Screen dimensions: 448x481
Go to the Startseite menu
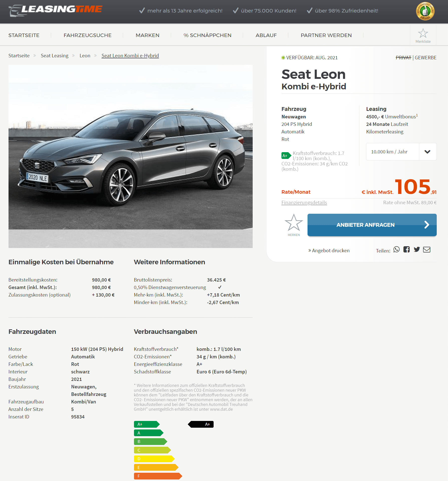24,35
